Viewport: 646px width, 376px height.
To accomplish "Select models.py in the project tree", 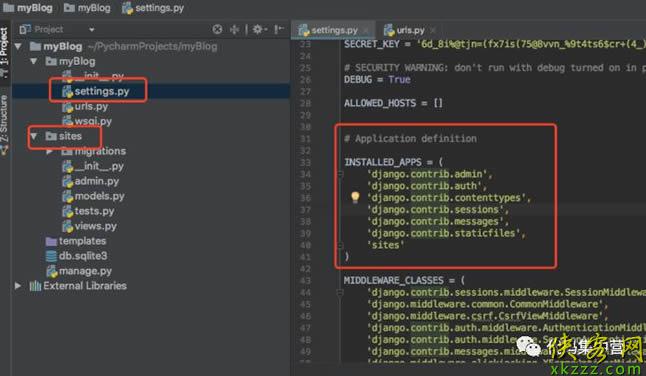I will (99, 196).
